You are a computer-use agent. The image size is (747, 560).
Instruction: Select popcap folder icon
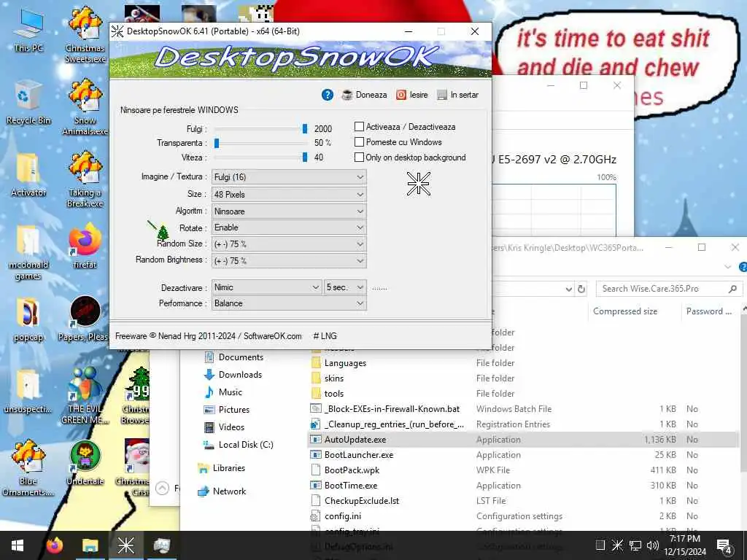click(28, 319)
